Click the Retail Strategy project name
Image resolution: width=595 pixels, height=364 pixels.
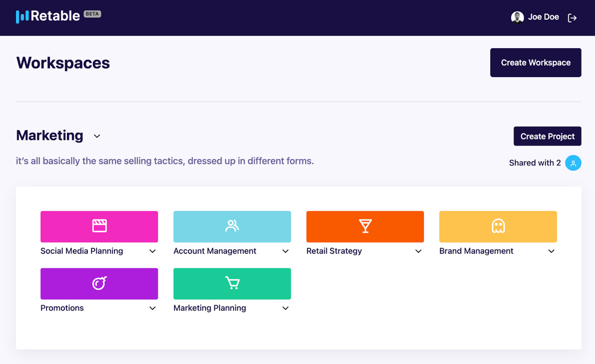point(334,251)
